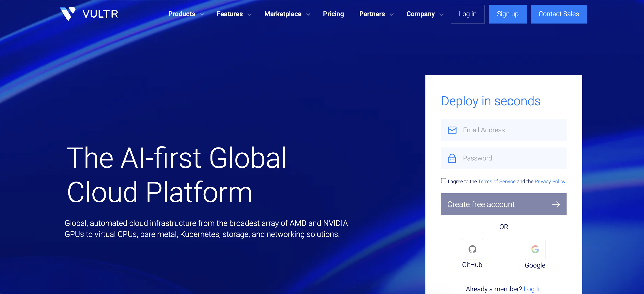Screen dimensions: 644x294
Task: Open the Pricing page
Action: point(334,14)
